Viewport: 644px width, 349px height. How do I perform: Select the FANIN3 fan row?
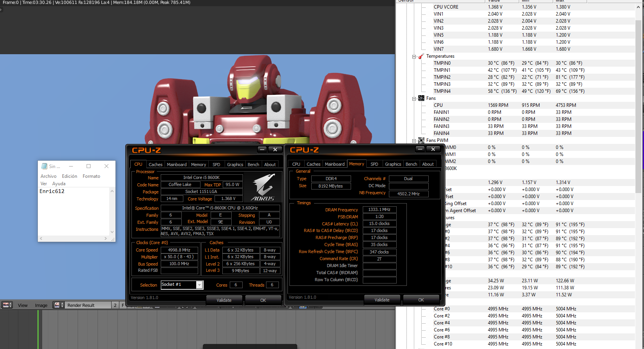point(515,126)
